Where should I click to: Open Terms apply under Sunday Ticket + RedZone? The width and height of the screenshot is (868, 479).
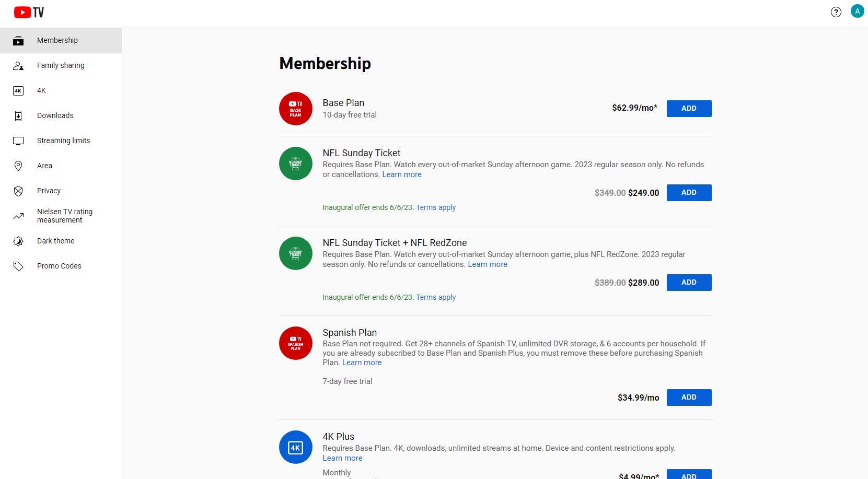436,297
